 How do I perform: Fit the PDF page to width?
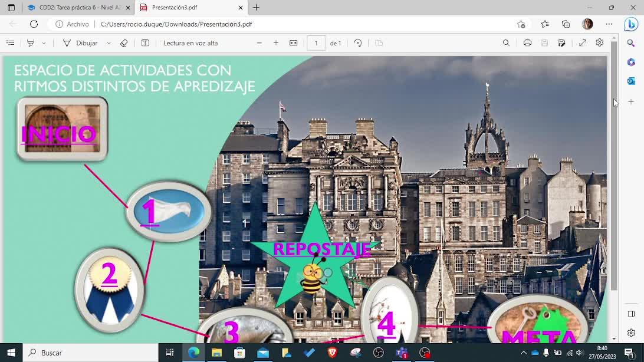tap(293, 43)
